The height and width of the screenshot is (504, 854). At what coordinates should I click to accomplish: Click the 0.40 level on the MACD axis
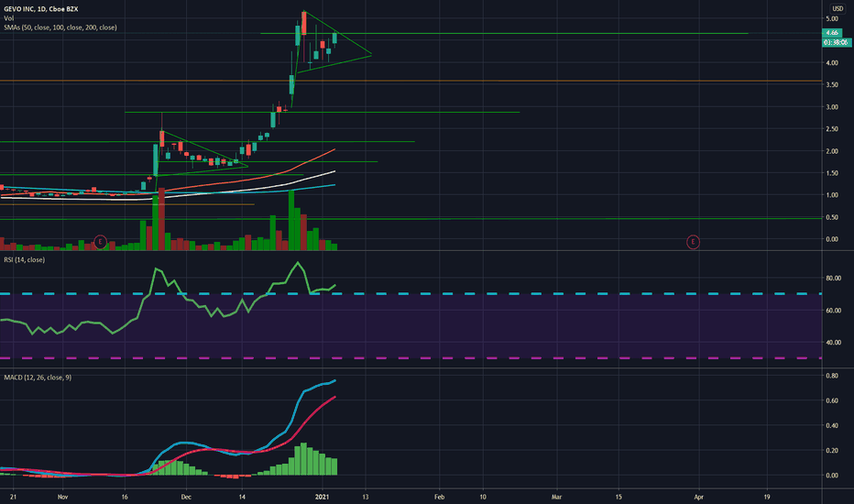coord(832,425)
